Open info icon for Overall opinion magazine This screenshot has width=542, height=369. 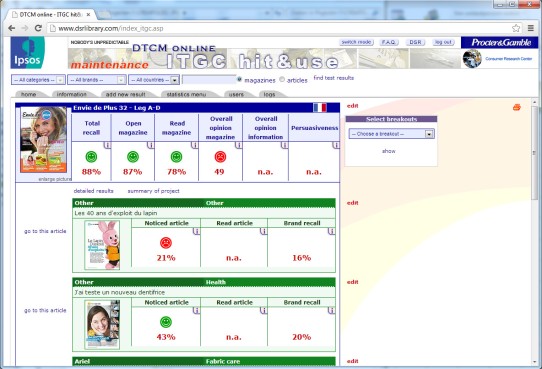[x=239, y=145]
